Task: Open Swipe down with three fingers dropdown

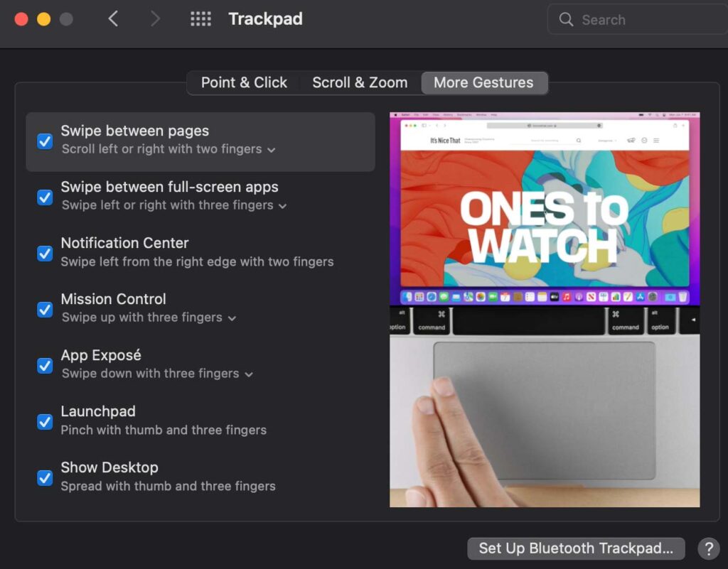Action: pyautogui.click(x=157, y=374)
